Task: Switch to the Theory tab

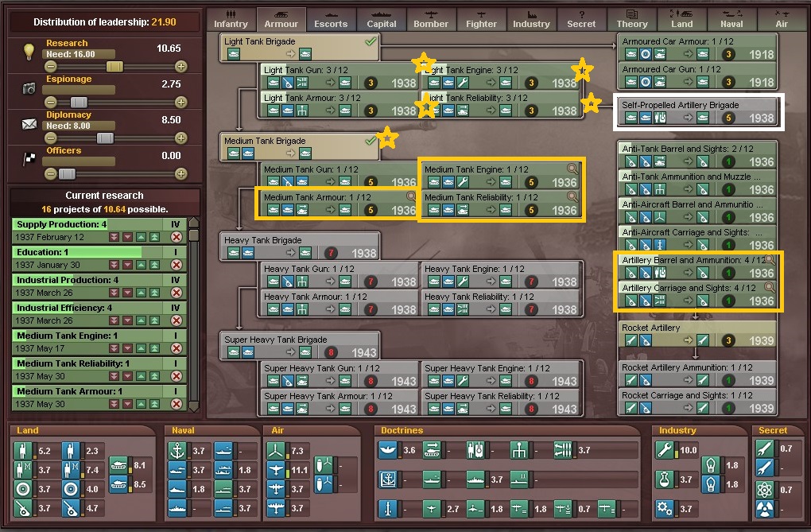Action: [631, 19]
